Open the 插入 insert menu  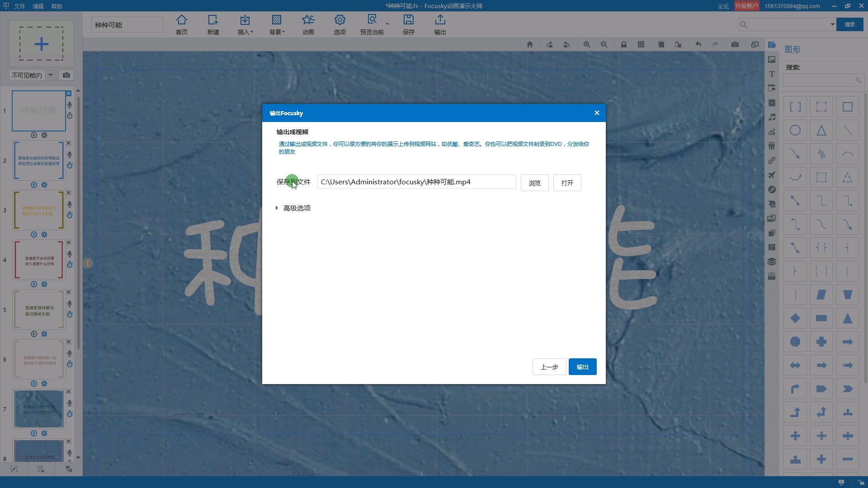245,24
